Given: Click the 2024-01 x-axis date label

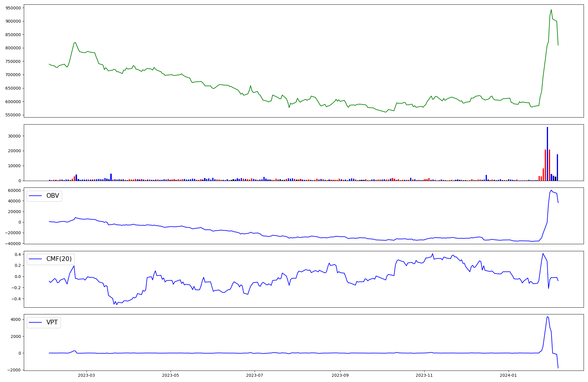Looking at the screenshot, I should point(508,375).
